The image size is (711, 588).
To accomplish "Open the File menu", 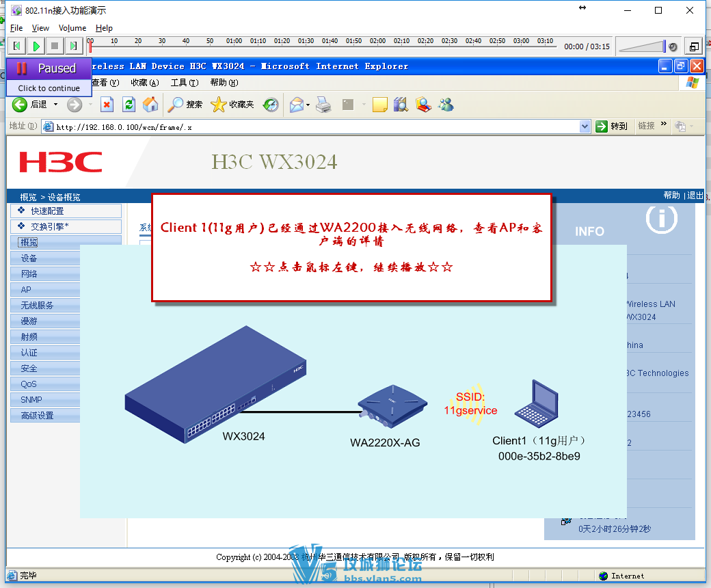I will [x=16, y=28].
